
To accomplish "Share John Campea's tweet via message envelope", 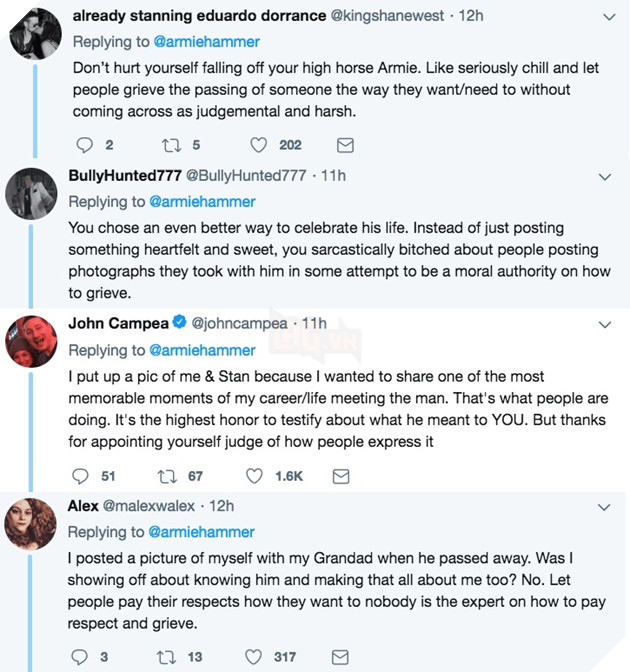I will click(340, 476).
